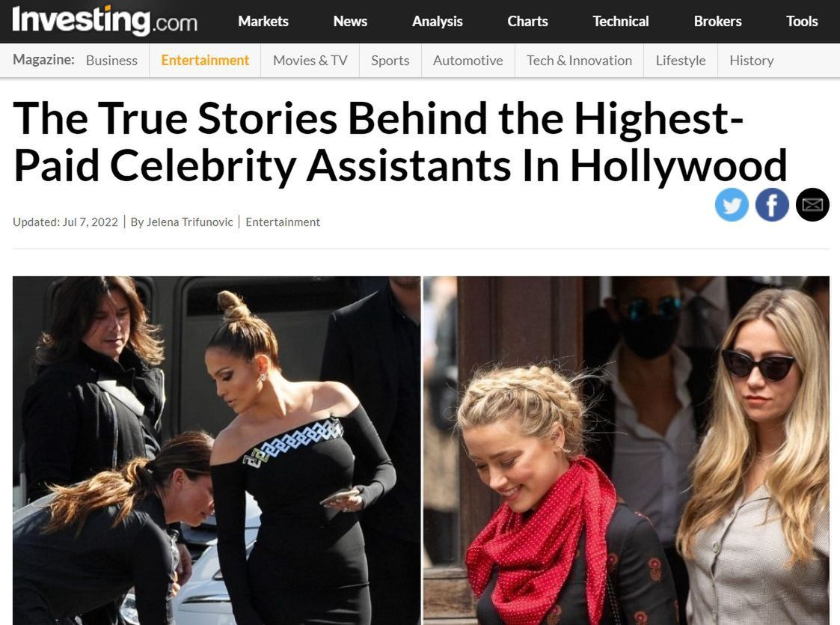Select the Tech & Innovation tab
Image resolution: width=840 pixels, height=625 pixels.
click(x=579, y=61)
